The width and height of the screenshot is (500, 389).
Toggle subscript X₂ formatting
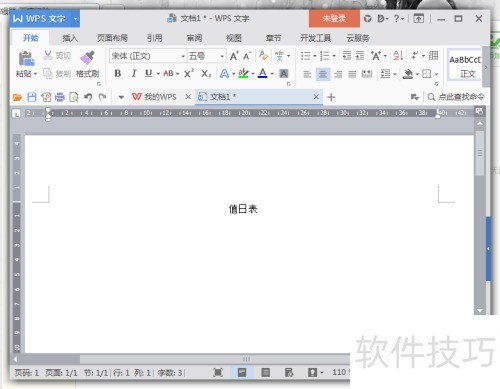(206, 74)
